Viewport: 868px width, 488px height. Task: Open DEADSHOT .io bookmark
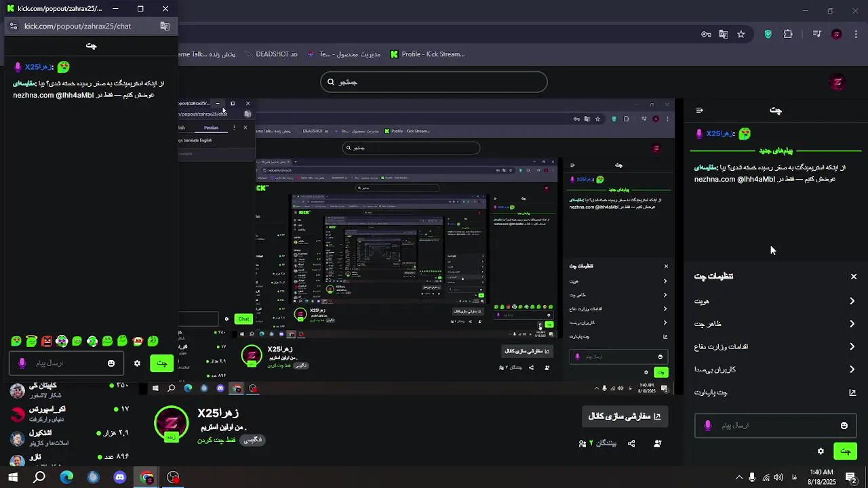point(270,54)
